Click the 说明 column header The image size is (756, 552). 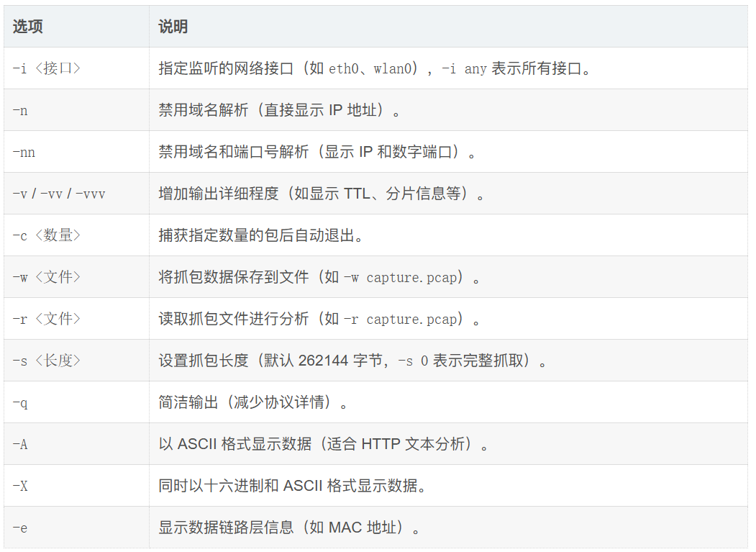(173, 27)
